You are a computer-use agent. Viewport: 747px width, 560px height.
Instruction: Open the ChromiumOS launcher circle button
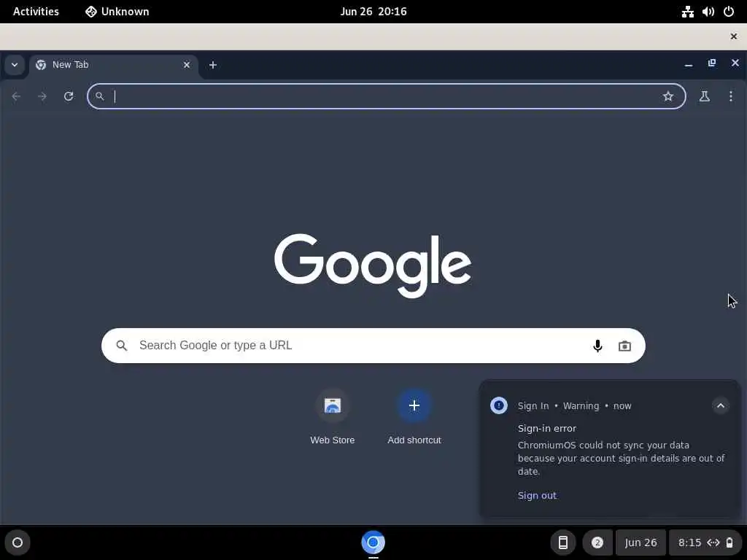click(x=18, y=542)
